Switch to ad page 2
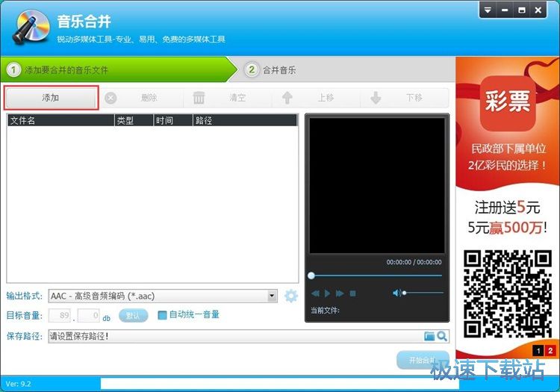Viewport: 560px width, 392px height. click(550, 351)
